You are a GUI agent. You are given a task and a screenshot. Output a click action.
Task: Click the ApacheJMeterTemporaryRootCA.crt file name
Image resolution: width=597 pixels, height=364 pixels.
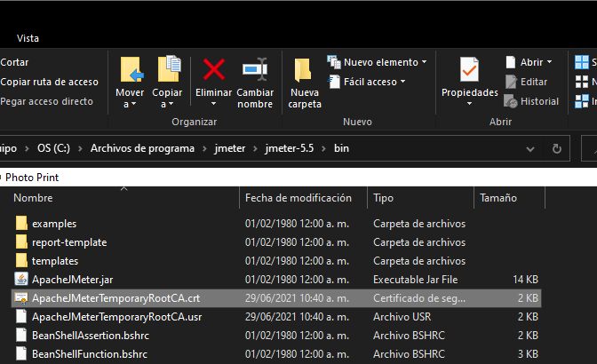[115, 298]
